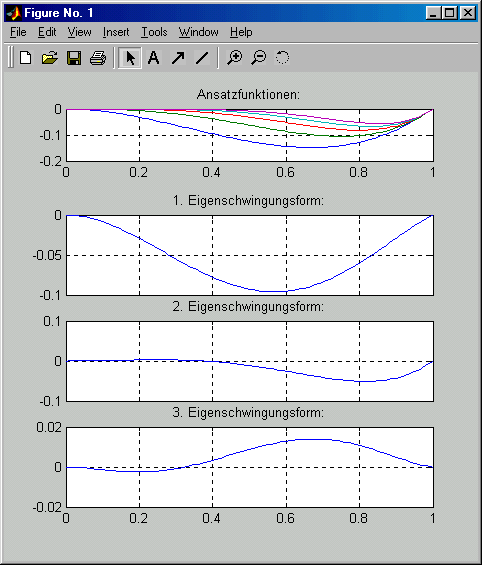Viewport: 482px width, 565px height.
Task: Enable the Zoom In magnifier tool
Action: click(235, 58)
